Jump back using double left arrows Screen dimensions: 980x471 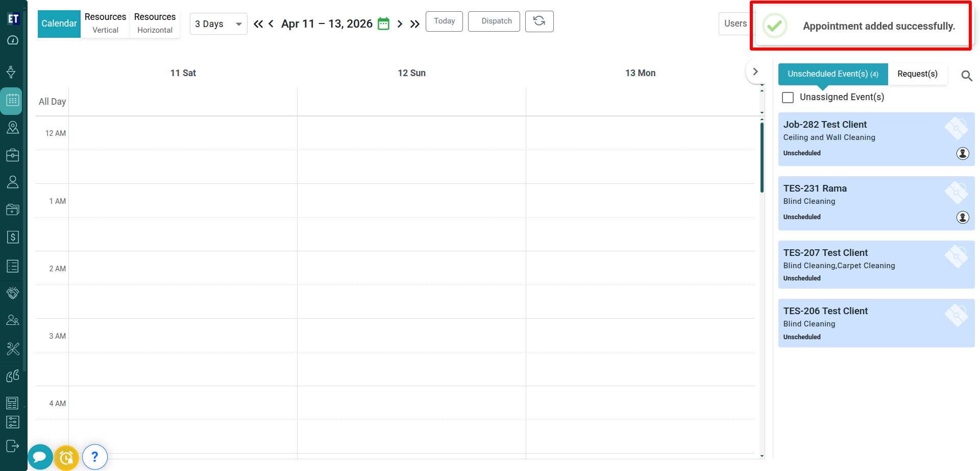point(258,24)
